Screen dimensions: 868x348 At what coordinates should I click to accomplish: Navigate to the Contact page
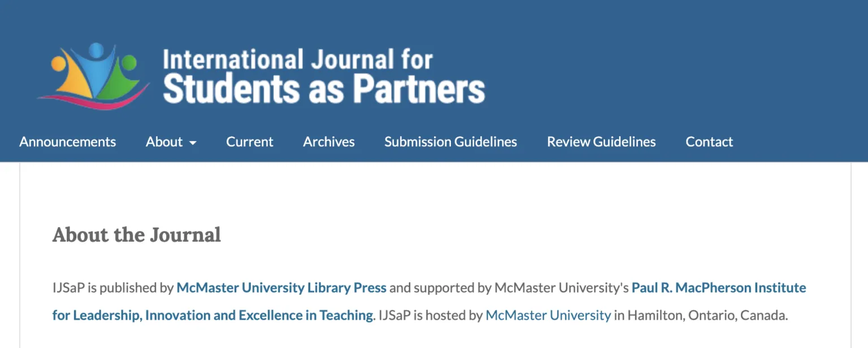coord(709,142)
